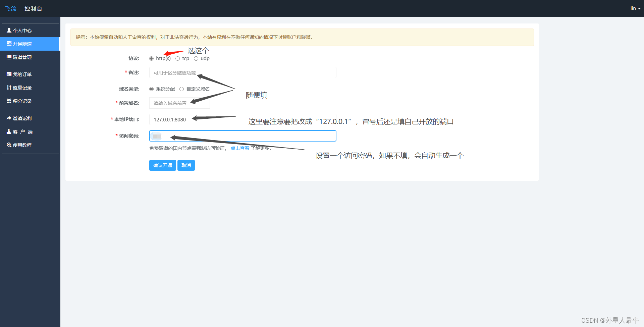The width and height of the screenshot is (644, 327).
Task: Go to 隧道管理 page
Action: click(30, 57)
